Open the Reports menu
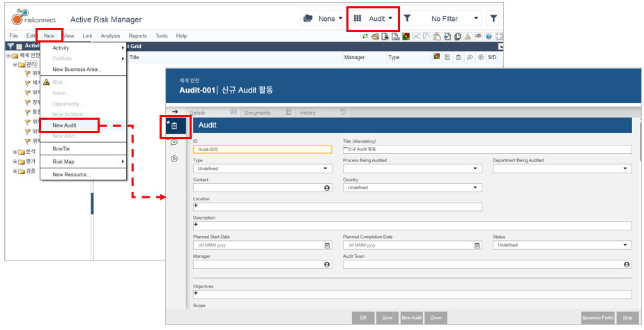The width and height of the screenshot is (644, 330). click(137, 36)
